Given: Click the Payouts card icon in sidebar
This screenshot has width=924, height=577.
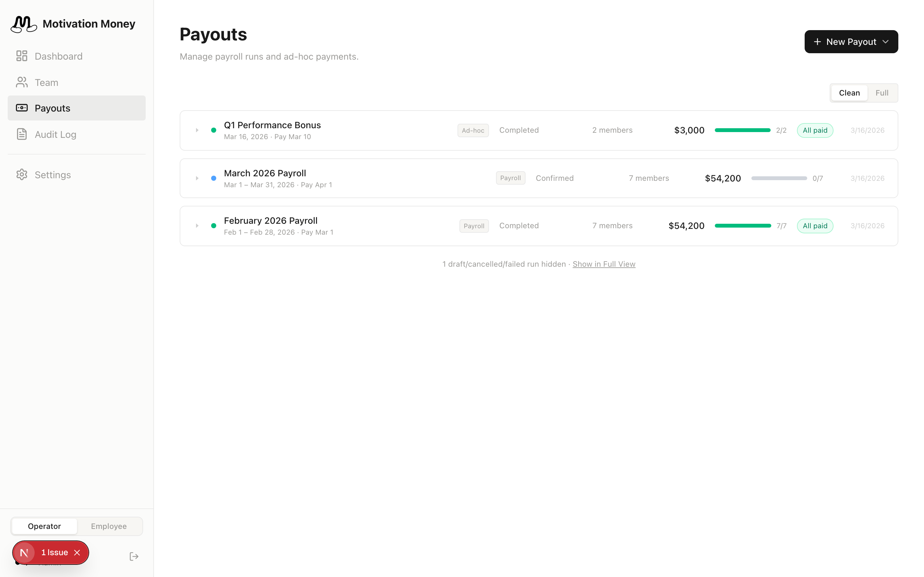Looking at the screenshot, I should 21,108.
